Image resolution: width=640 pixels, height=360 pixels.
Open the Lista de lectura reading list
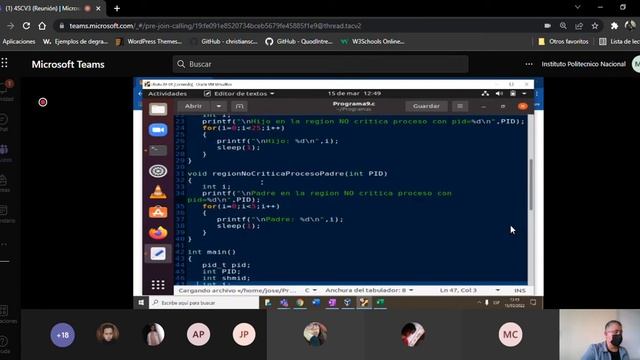coord(620,42)
